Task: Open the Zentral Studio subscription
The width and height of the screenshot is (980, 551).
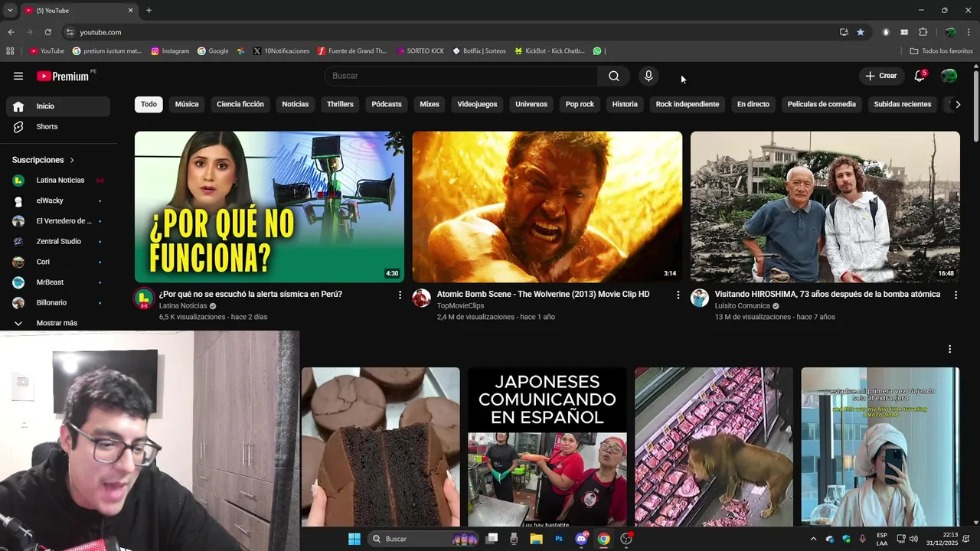Action: click(x=58, y=242)
